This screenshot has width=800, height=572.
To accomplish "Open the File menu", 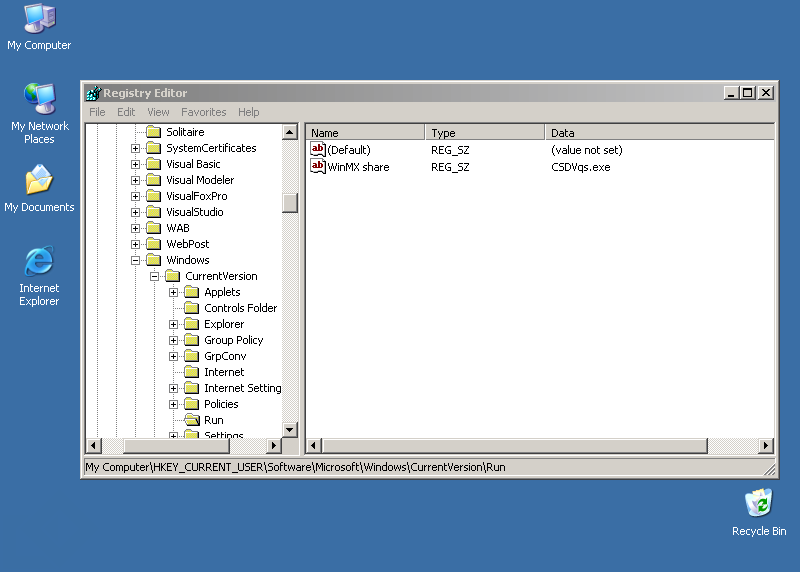I will click(x=97, y=112).
